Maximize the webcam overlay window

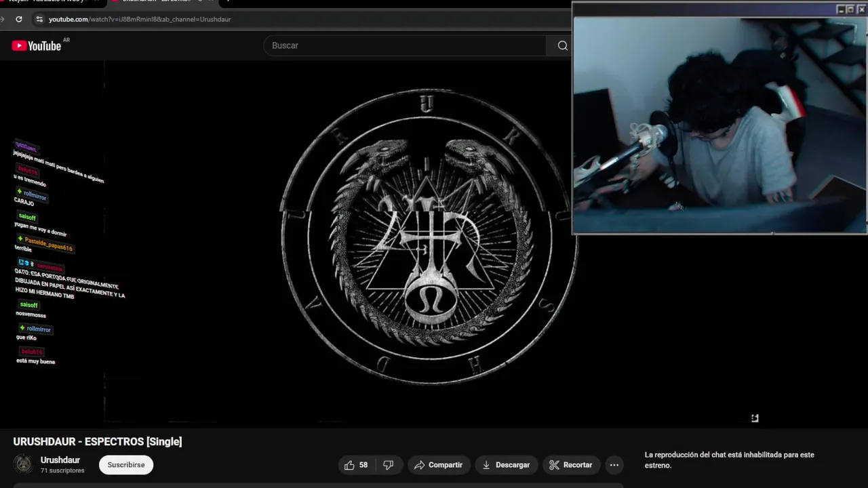[850, 9]
